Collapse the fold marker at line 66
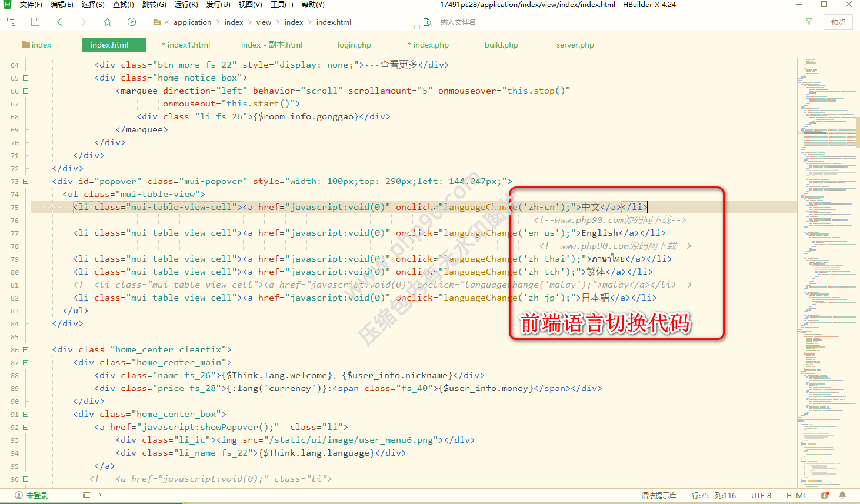The height and width of the screenshot is (504, 860). point(26,91)
